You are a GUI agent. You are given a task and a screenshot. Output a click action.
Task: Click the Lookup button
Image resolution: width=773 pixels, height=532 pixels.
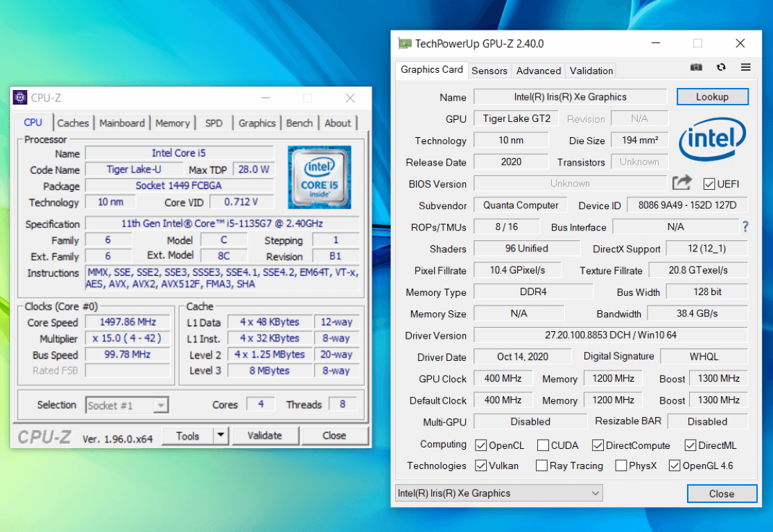coord(712,97)
